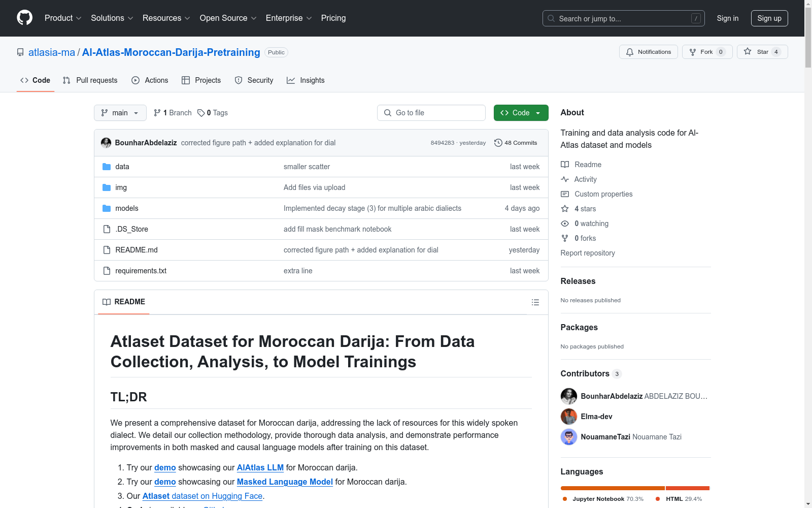The width and height of the screenshot is (812, 508).
Task: Click the Notifications bell button
Action: pyautogui.click(x=648, y=52)
